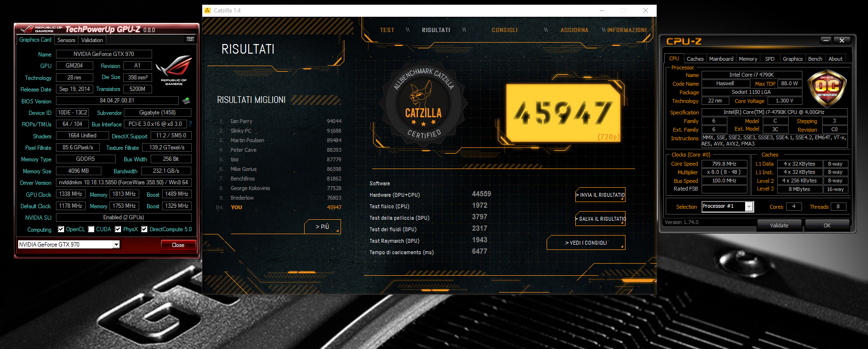Click the Peter Cave result row
Image resolution: width=868 pixels, height=349 pixels.
tap(280, 150)
